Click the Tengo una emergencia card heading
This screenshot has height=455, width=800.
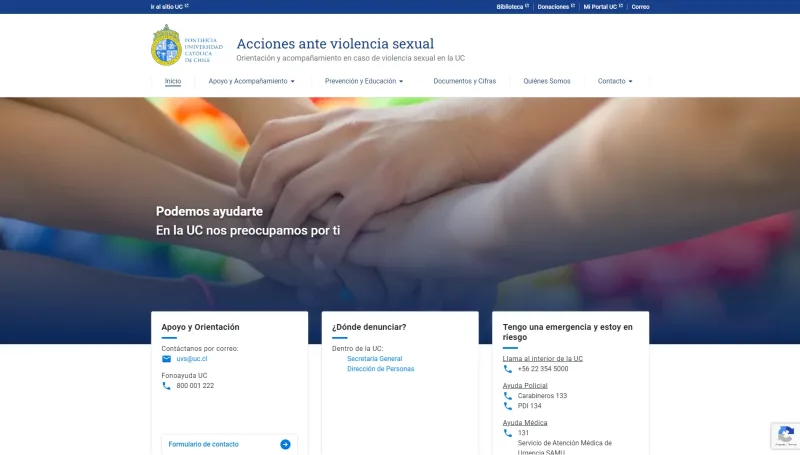567,332
